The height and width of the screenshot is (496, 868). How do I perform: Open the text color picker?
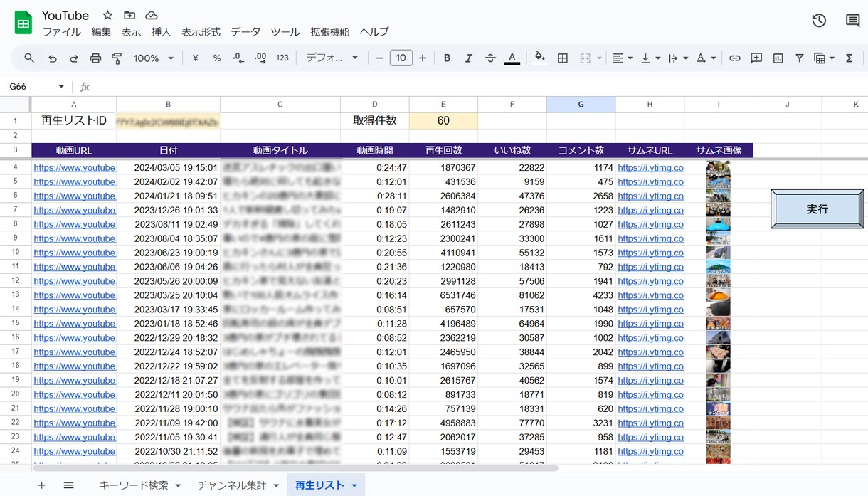512,58
